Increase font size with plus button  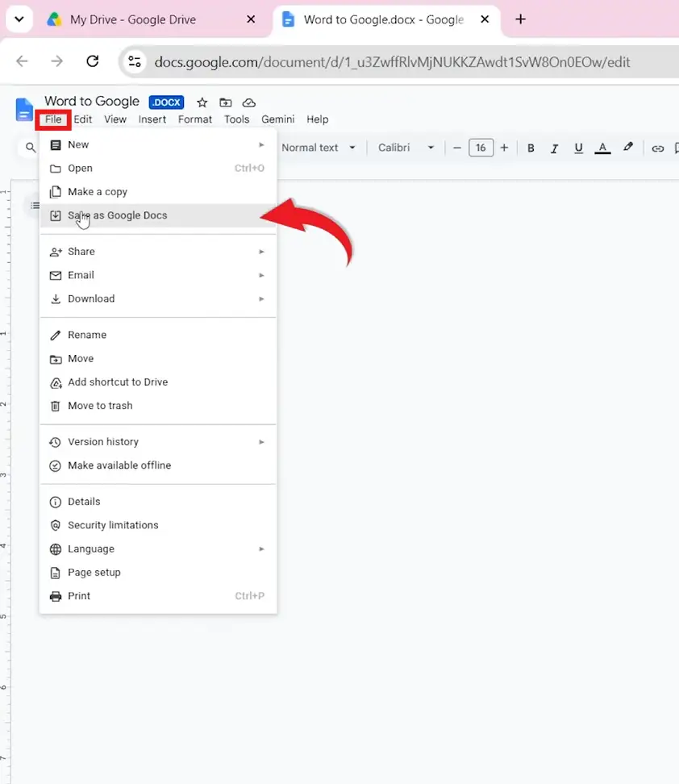point(504,148)
